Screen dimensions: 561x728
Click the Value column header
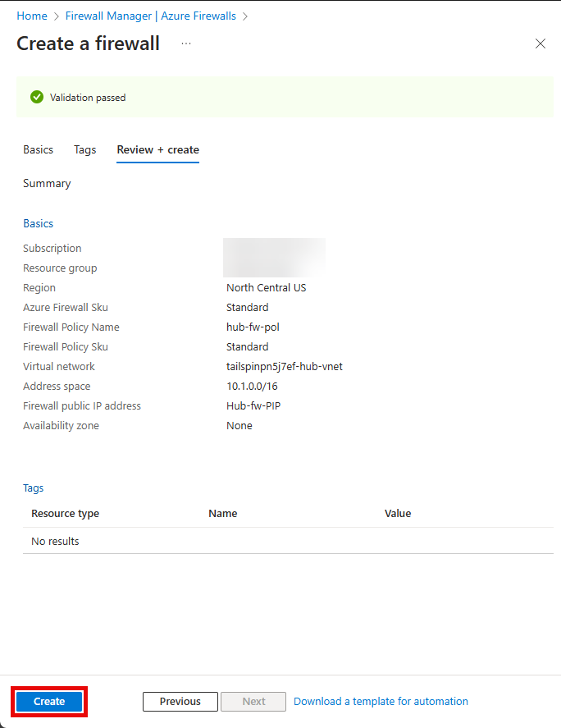coord(398,514)
